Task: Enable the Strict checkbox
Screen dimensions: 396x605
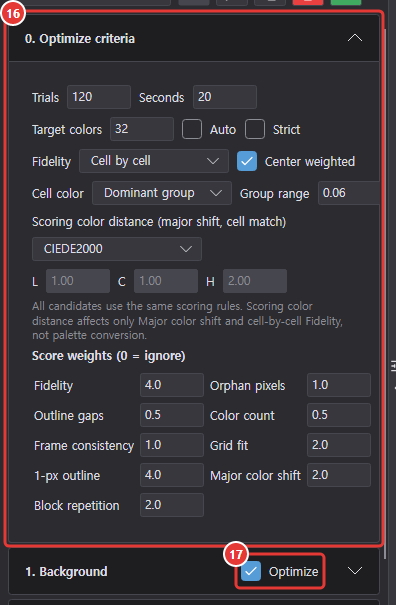Action: tap(255, 129)
